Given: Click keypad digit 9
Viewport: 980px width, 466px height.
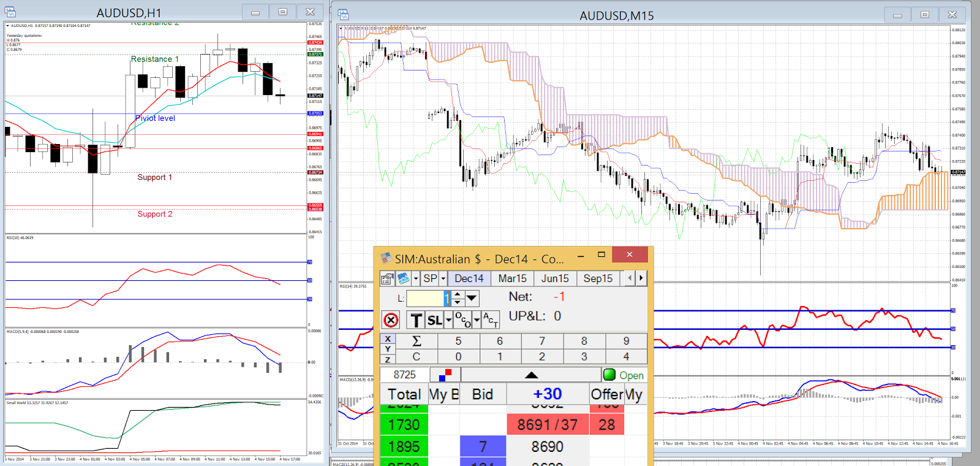Looking at the screenshot, I should (x=626, y=342).
